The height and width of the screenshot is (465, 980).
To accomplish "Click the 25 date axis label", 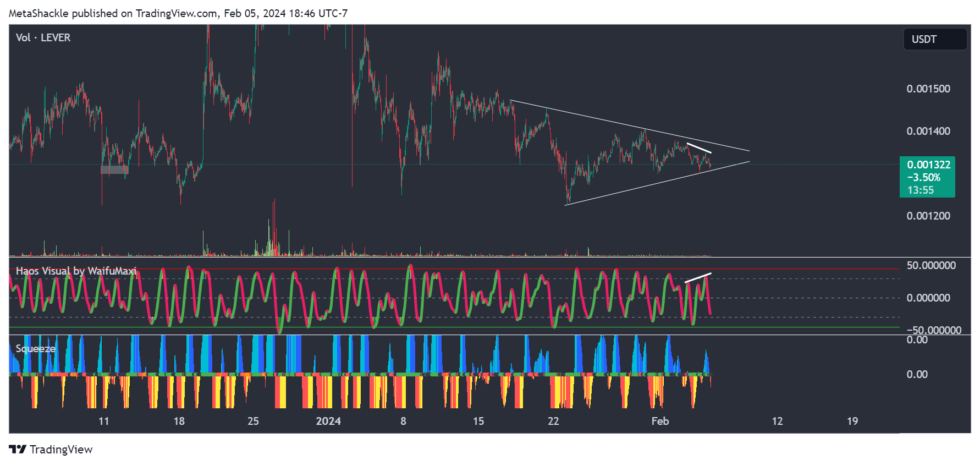I will click(253, 421).
